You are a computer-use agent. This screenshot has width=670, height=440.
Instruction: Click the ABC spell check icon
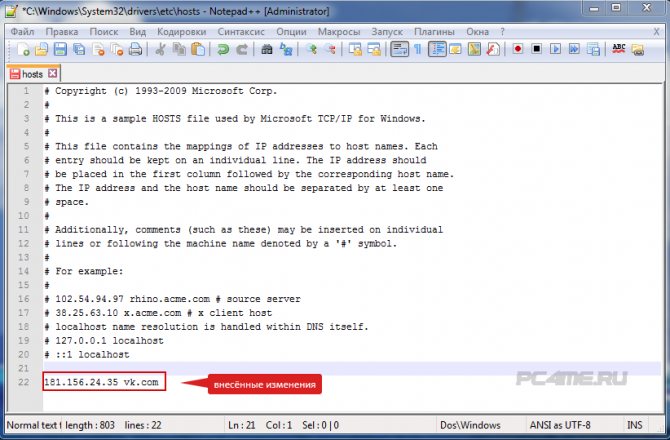pos(618,49)
